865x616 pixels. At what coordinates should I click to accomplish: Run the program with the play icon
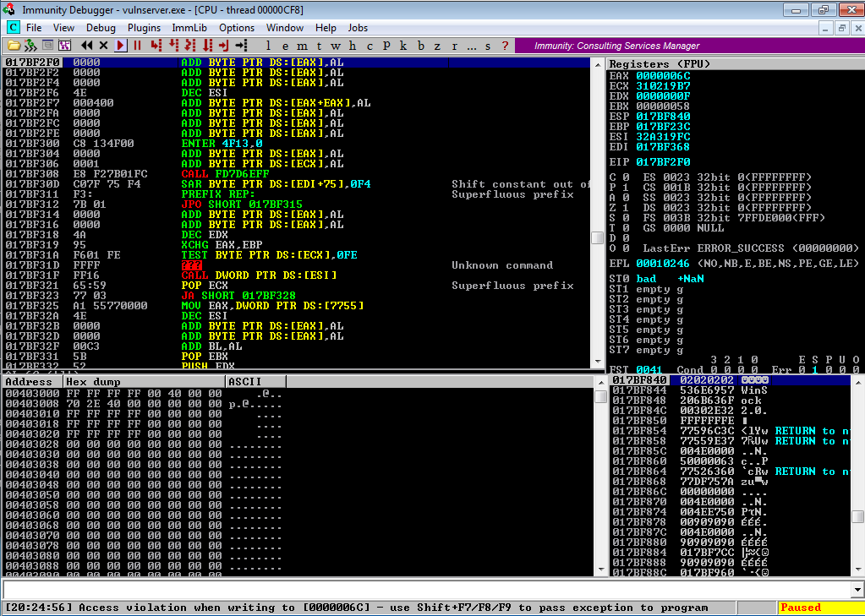coord(121,46)
